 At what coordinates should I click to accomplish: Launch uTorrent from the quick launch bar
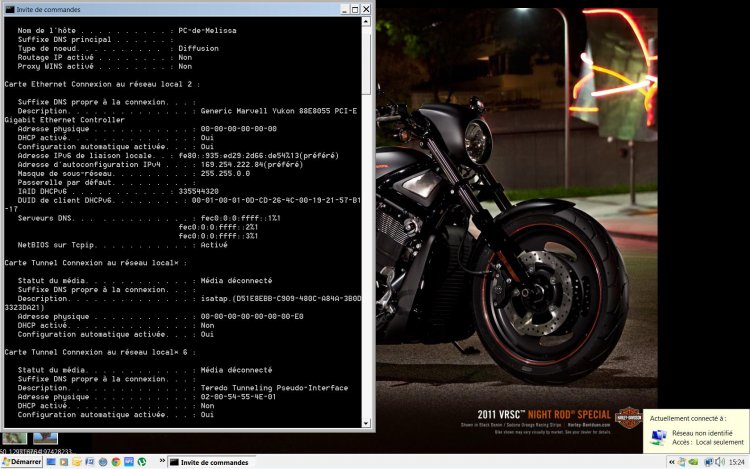[x=142, y=462]
